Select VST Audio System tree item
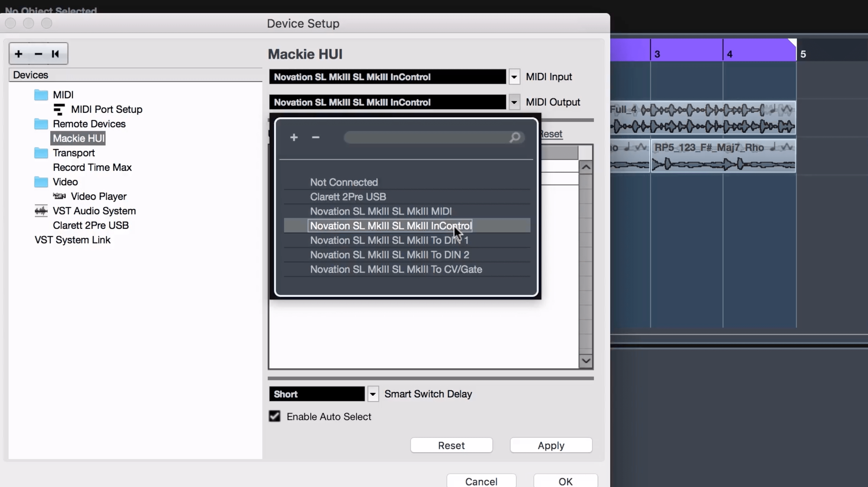 [x=94, y=211]
